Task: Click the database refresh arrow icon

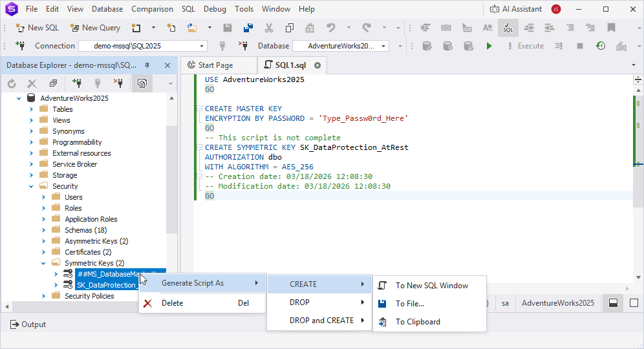Action: coord(447,46)
